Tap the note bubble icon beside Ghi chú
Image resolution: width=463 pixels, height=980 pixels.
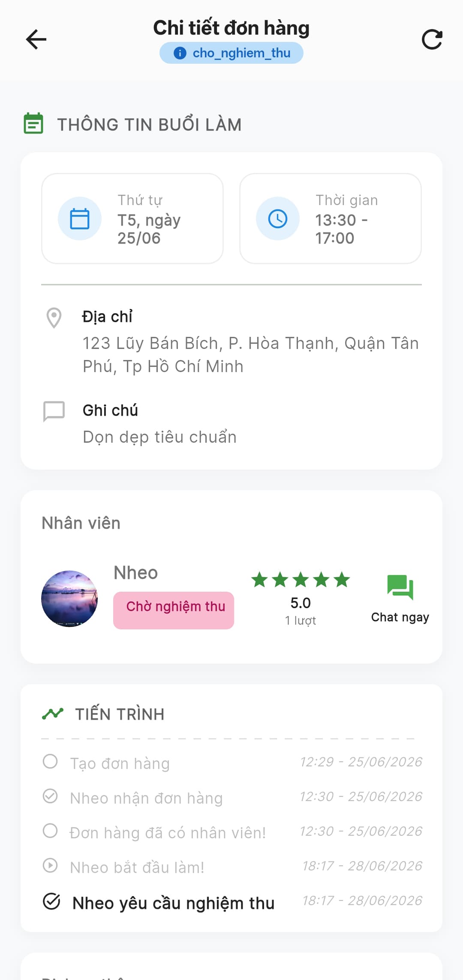tap(54, 412)
